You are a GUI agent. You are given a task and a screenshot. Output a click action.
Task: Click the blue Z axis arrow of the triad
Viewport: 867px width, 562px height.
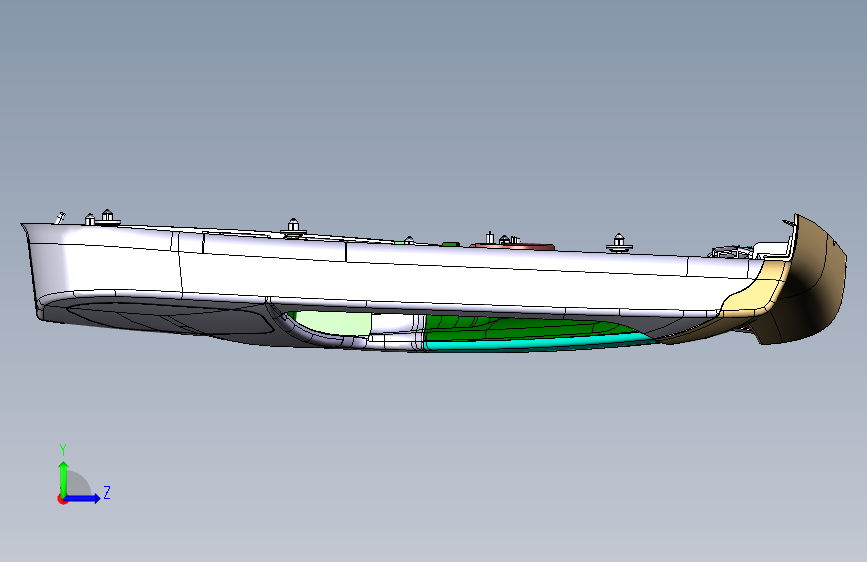pos(82,498)
